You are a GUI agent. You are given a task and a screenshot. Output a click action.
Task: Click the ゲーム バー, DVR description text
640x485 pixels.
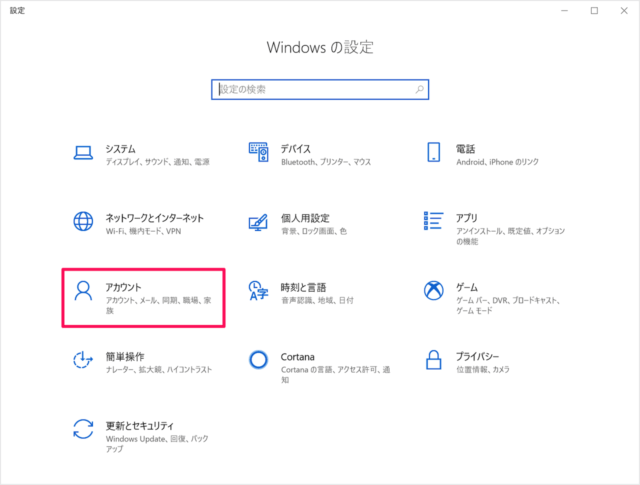(508, 305)
